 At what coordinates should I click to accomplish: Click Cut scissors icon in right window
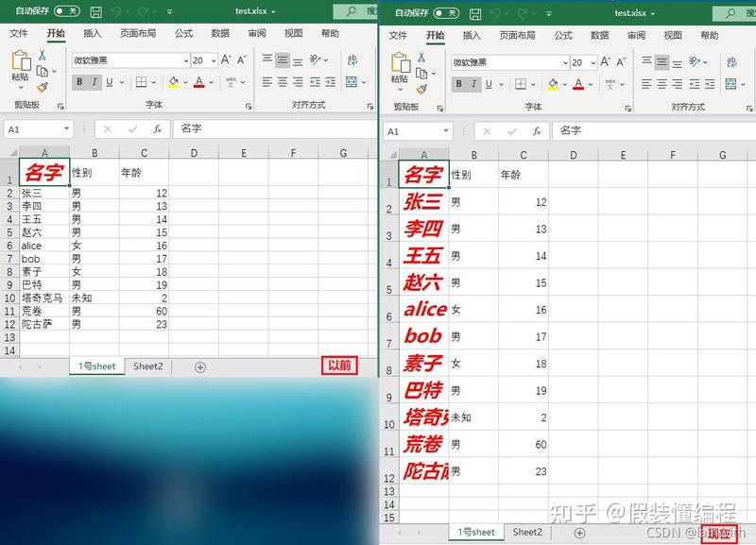coord(421,58)
